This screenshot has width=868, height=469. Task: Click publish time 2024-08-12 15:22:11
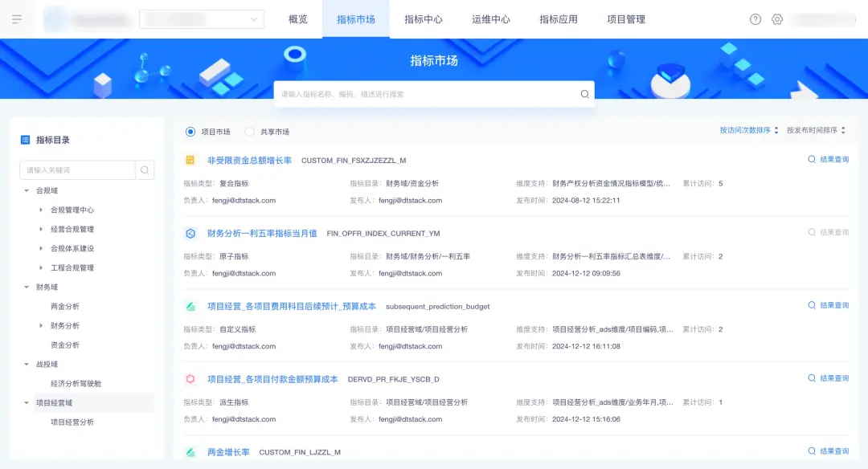[586, 201]
